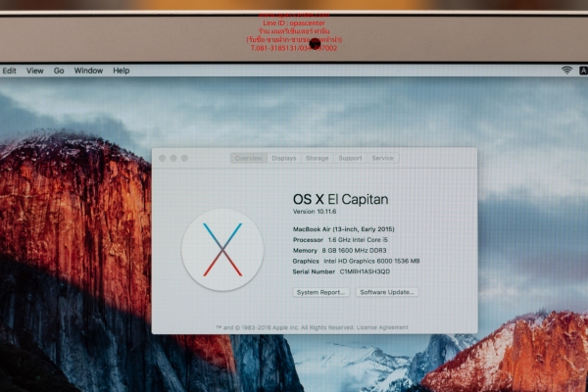Image resolution: width=588 pixels, height=392 pixels.
Task: Switch to the Storage tab
Action: click(x=317, y=159)
